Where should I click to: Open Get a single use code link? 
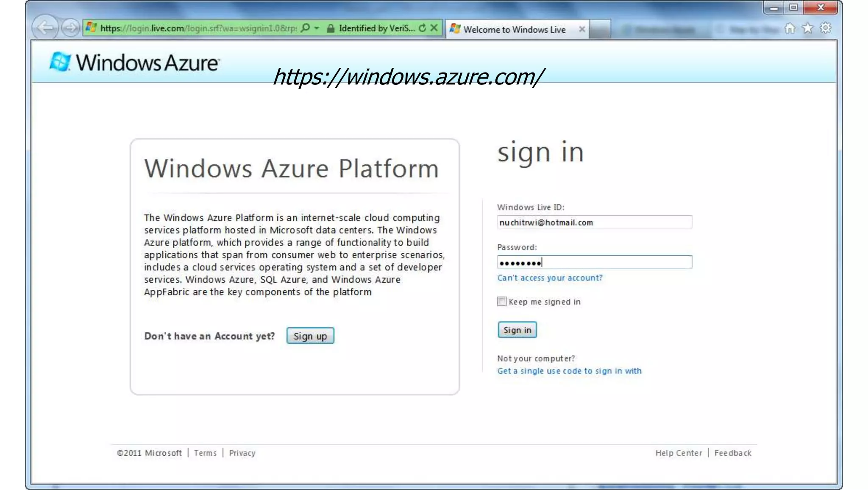coord(569,371)
